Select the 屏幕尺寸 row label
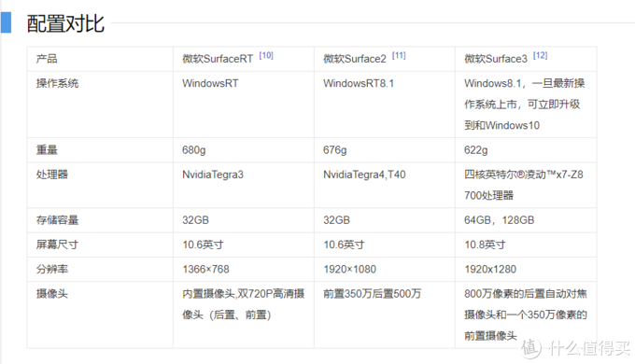Screen dimensions: 635x364 tap(57, 245)
